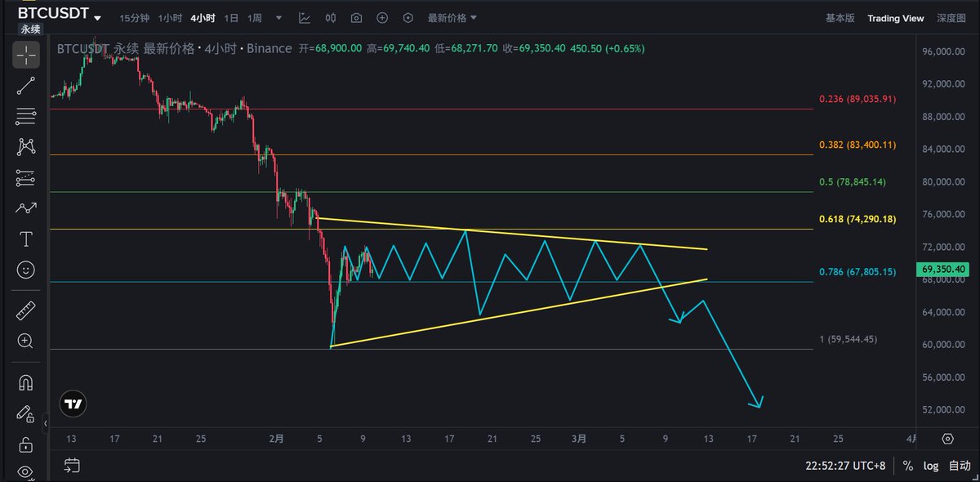The width and height of the screenshot is (980, 482).
Task: Click the current price tag 69,350.40
Action: click(x=942, y=269)
